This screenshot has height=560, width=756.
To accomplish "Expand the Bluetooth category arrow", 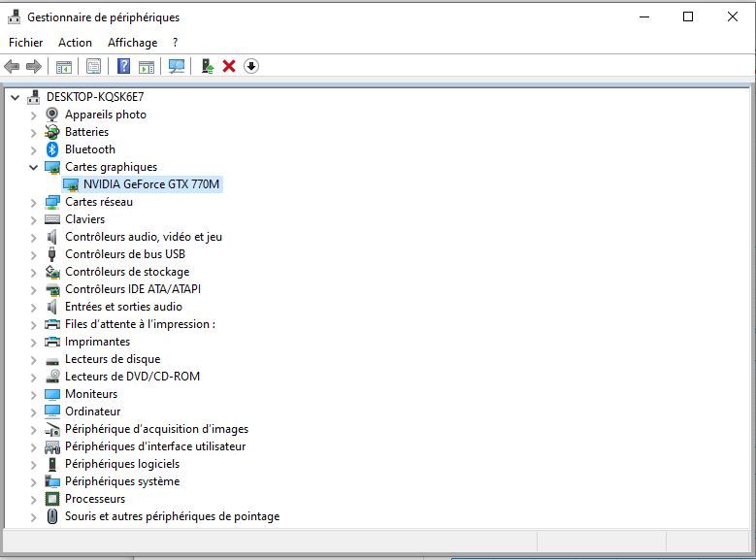I will pyautogui.click(x=33, y=150).
